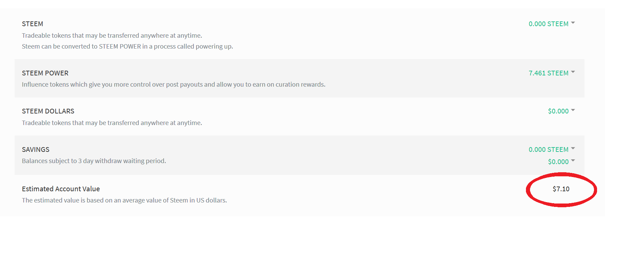The image size is (644, 265).
Task: Open the Savings 0.000 STEEM dropdown
Action: [548, 149]
